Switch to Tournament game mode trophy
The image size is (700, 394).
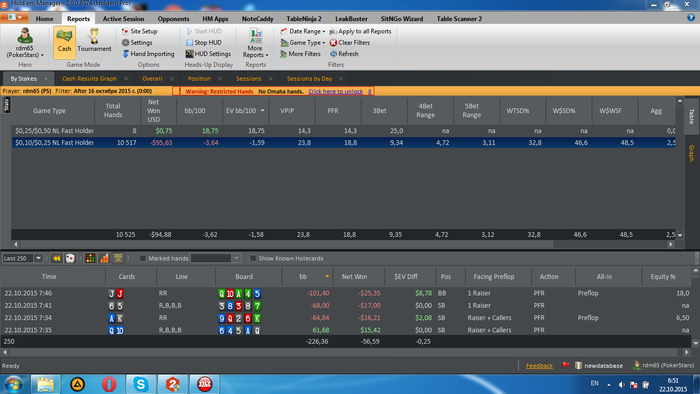[x=94, y=41]
